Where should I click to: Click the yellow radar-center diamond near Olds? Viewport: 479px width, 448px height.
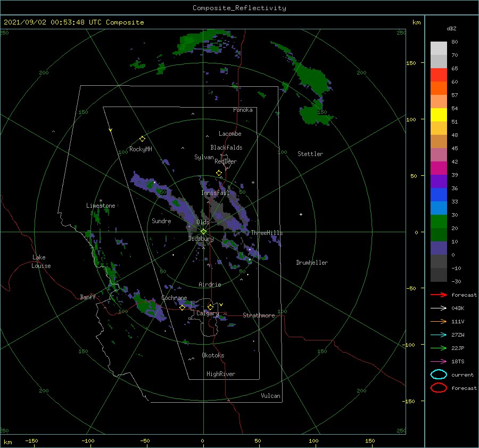(x=203, y=232)
